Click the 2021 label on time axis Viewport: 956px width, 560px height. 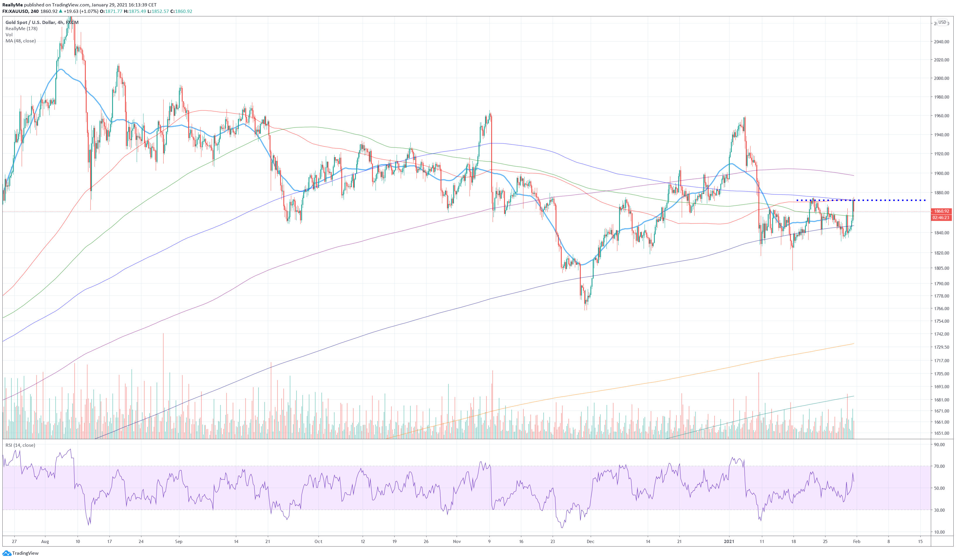coord(729,542)
